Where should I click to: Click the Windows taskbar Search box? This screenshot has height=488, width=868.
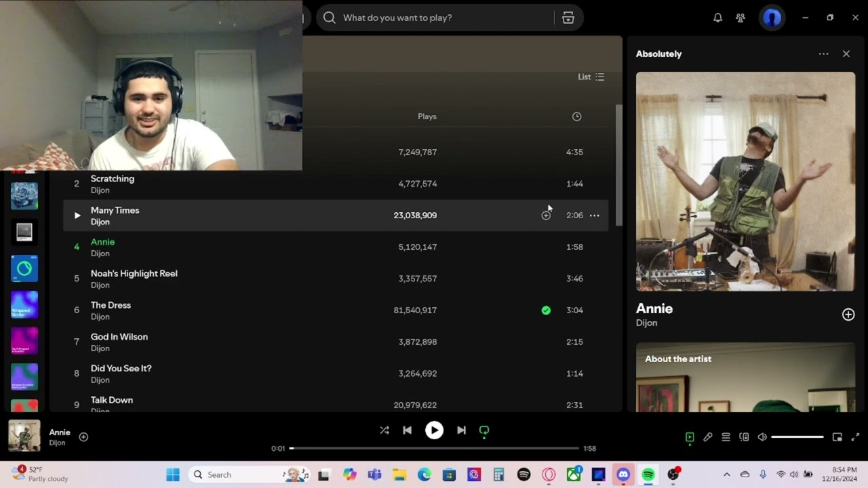[x=250, y=474]
